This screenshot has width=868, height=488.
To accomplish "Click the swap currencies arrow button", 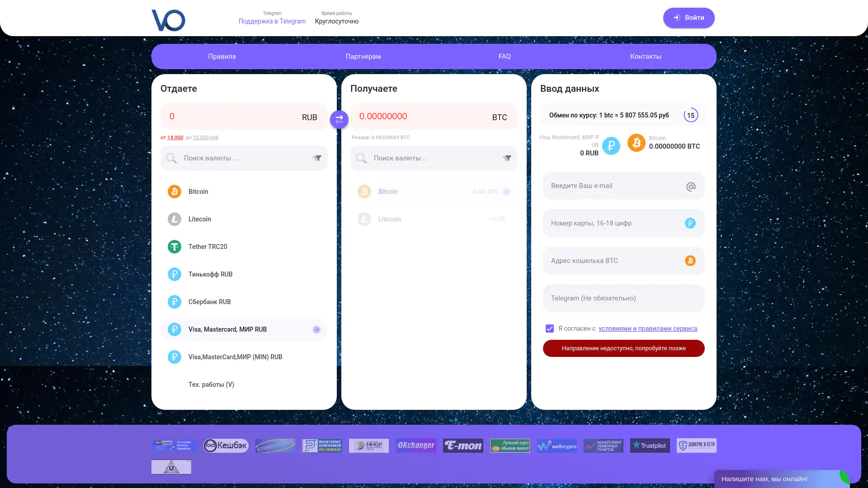I will (x=339, y=119).
